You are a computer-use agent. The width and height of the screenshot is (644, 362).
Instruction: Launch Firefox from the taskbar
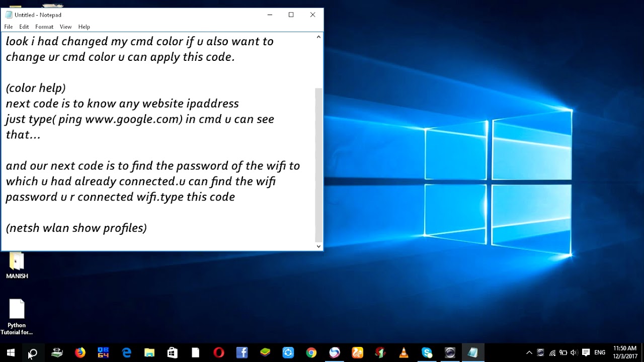tap(80, 352)
